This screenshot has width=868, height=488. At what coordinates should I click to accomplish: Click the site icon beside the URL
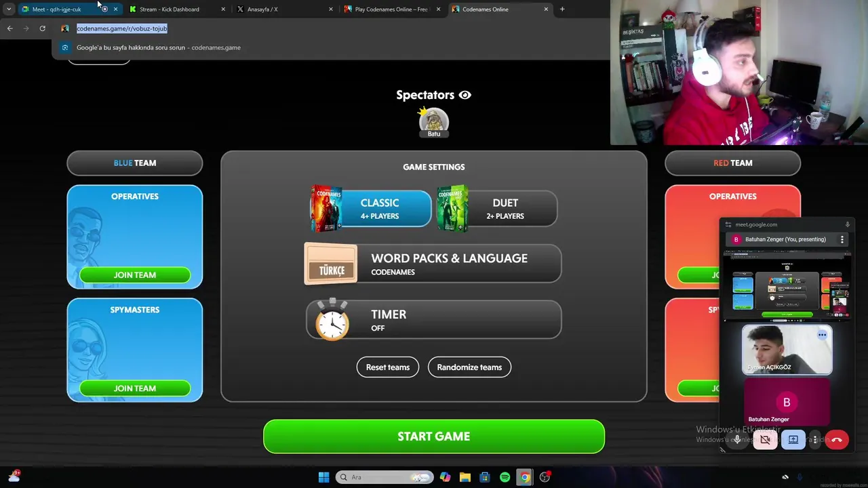[65, 28]
